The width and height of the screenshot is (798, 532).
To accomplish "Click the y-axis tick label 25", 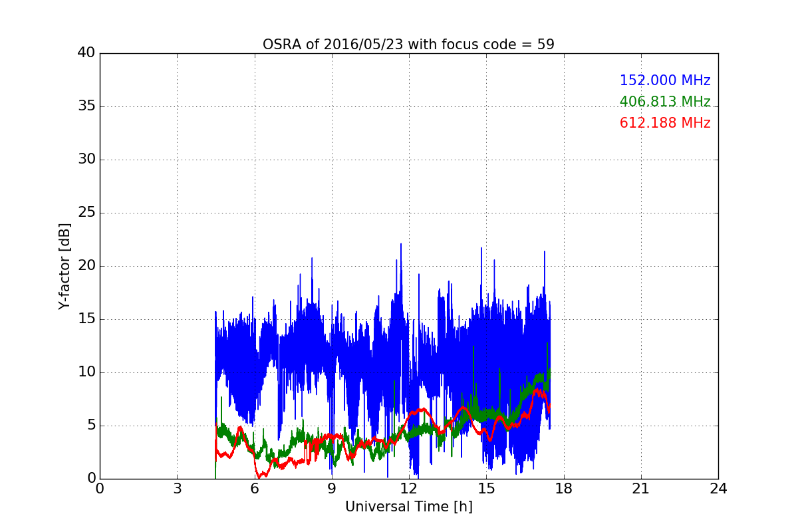I will (86, 213).
